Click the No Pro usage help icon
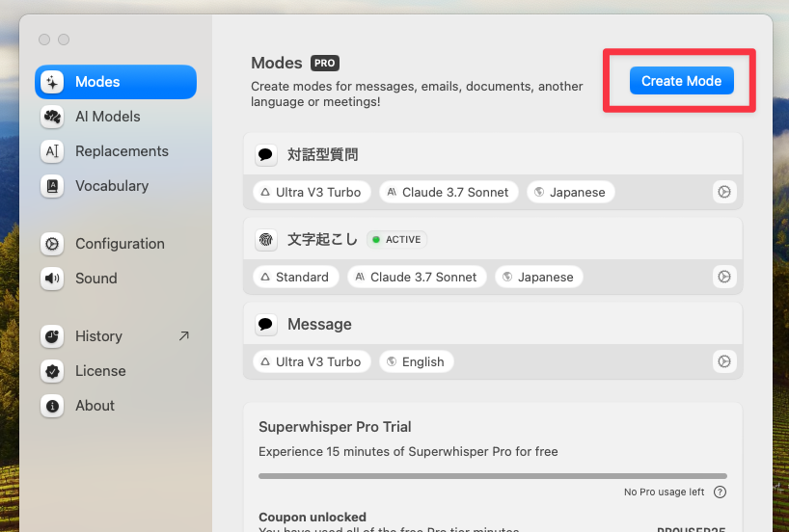The image size is (789, 532). click(721, 492)
